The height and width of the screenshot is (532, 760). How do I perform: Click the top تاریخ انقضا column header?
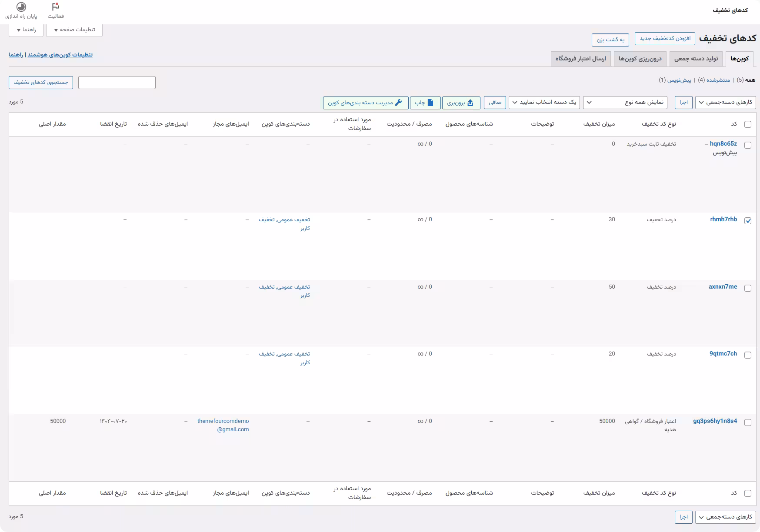pyautogui.click(x=113, y=124)
